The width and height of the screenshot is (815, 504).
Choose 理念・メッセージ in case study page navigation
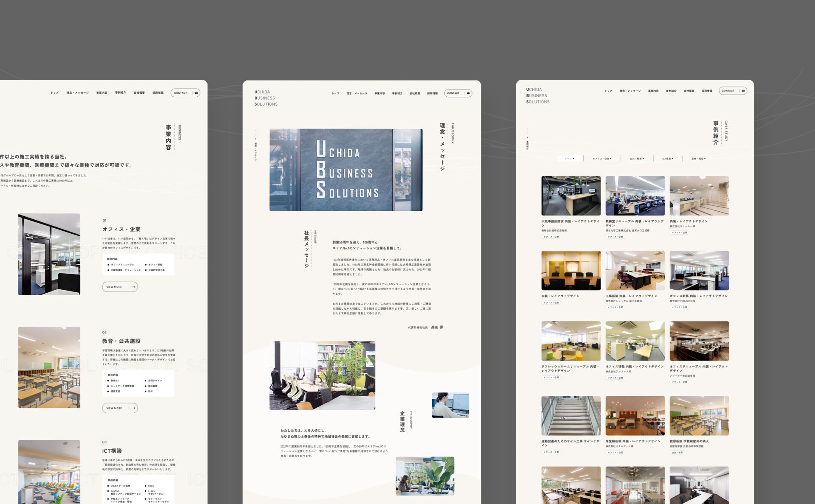630,91
